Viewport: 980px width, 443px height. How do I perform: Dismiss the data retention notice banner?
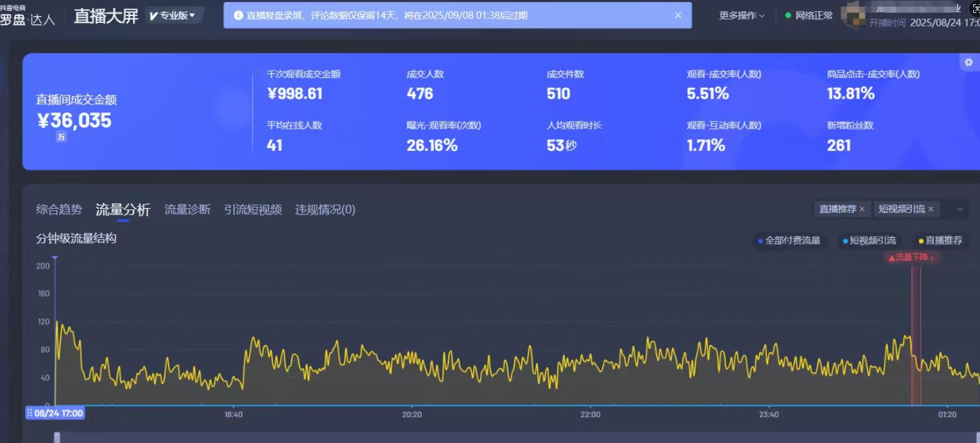click(x=678, y=15)
